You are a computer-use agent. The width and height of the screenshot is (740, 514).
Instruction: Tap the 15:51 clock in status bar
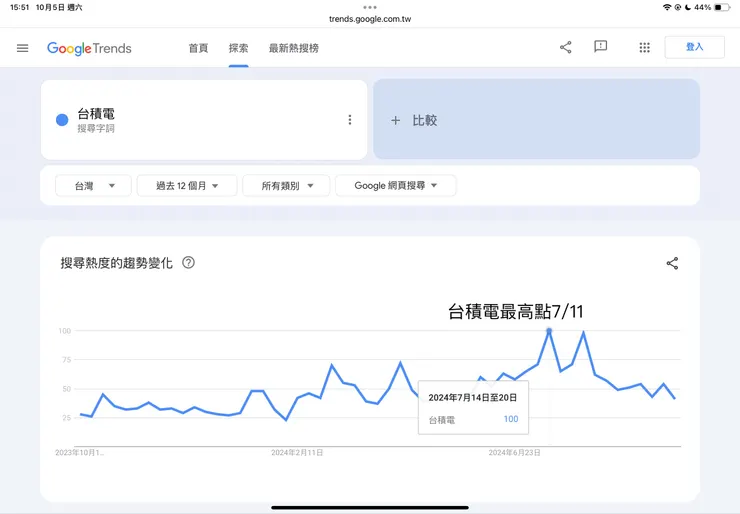[x=19, y=7]
